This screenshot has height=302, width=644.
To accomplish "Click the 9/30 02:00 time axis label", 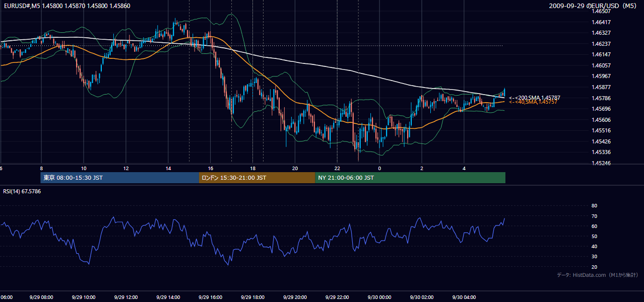I will 422,297.
